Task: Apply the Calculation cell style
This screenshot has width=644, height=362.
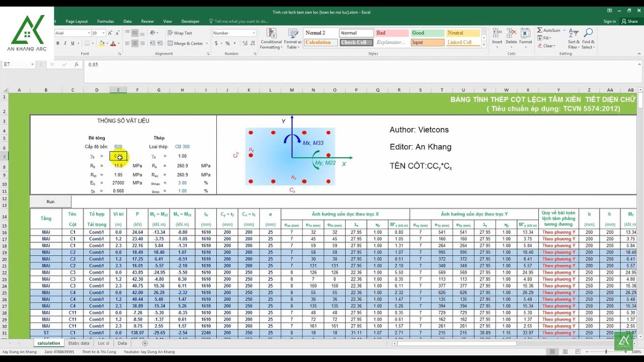Action: click(x=321, y=42)
